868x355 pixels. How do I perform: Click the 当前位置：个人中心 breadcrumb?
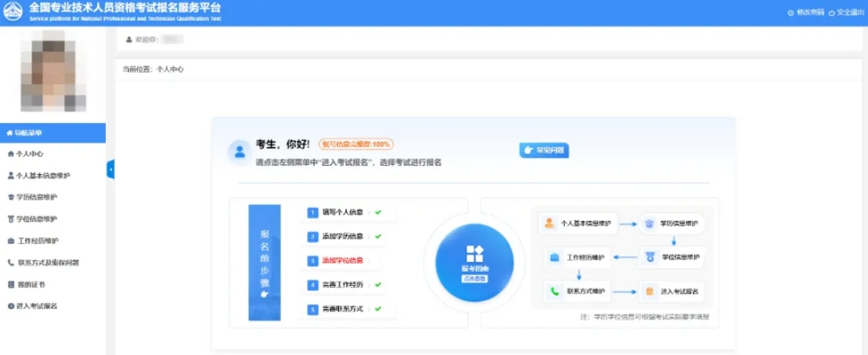click(x=153, y=69)
